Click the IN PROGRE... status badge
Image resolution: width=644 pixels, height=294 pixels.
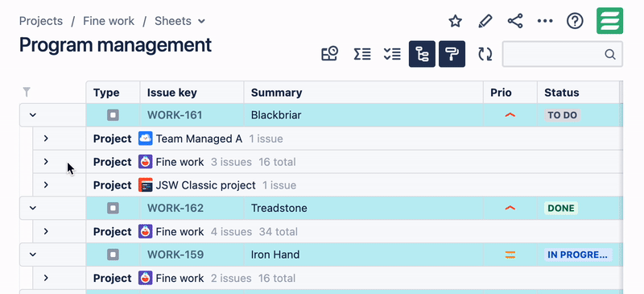(x=578, y=255)
